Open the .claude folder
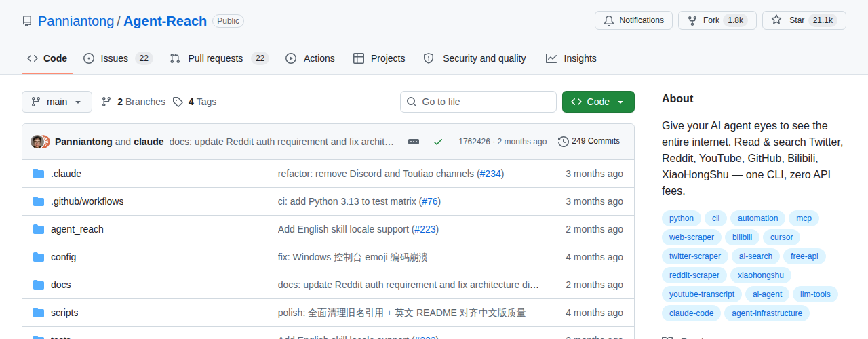Screen dimensions: 868x339 66,174
